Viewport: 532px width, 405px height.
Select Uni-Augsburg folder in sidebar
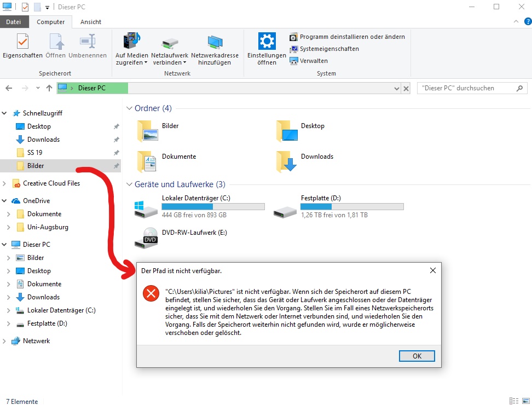[x=48, y=227]
